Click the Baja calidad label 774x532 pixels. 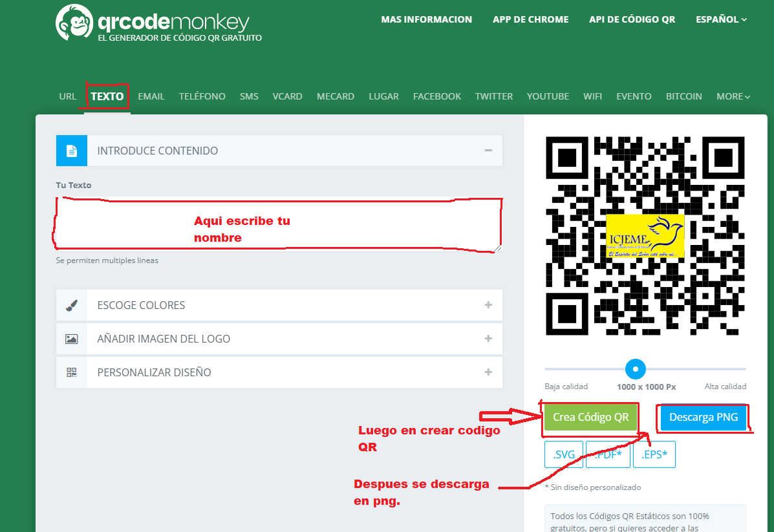[x=566, y=387]
